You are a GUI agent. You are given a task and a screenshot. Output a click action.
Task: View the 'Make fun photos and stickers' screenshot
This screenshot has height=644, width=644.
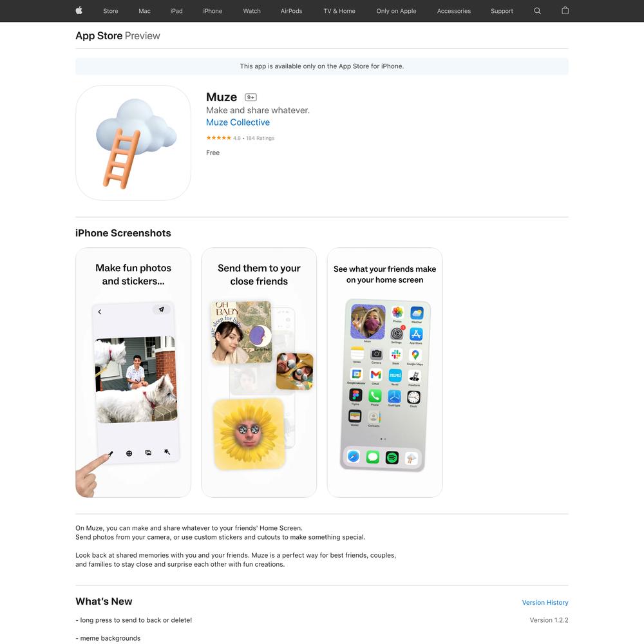click(x=133, y=372)
